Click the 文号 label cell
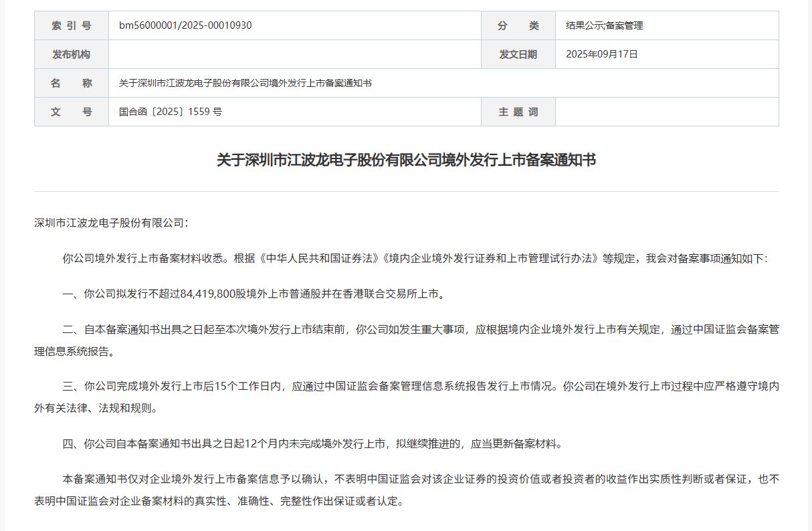The image size is (812, 531). click(72, 112)
